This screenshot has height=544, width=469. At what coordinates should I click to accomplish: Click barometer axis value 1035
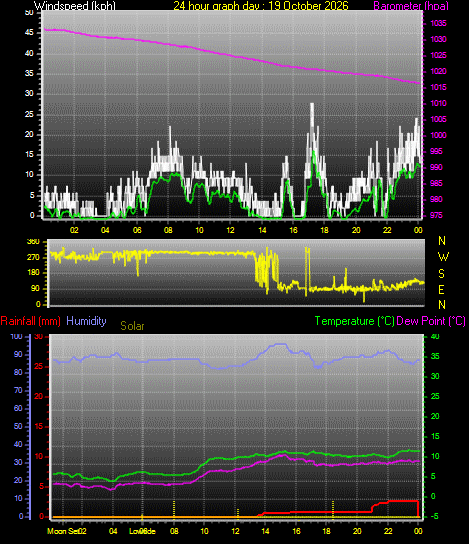[x=438, y=24]
